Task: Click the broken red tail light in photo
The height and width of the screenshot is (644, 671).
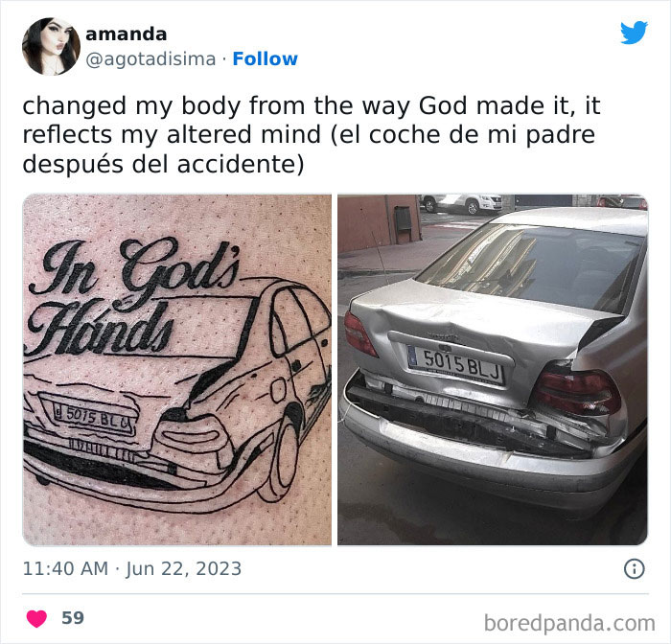Action: (x=576, y=391)
